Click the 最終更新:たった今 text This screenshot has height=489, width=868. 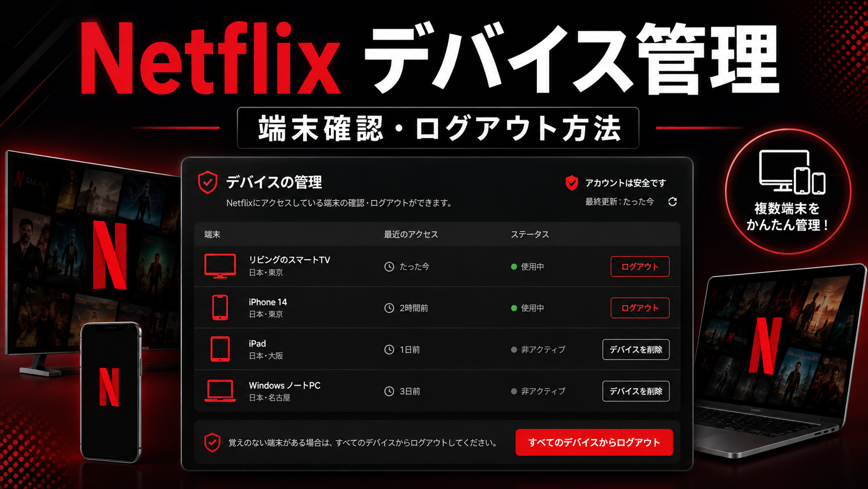[619, 202]
